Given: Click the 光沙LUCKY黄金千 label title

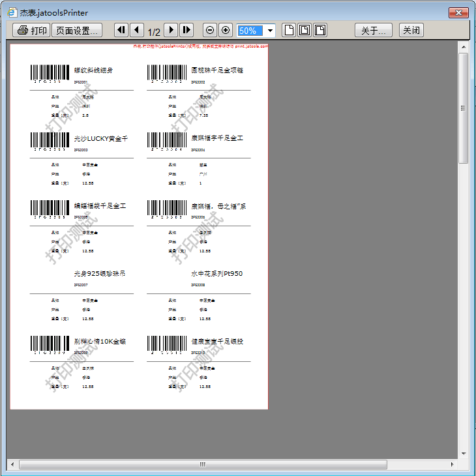Looking at the screenshot, I should 101,138.
